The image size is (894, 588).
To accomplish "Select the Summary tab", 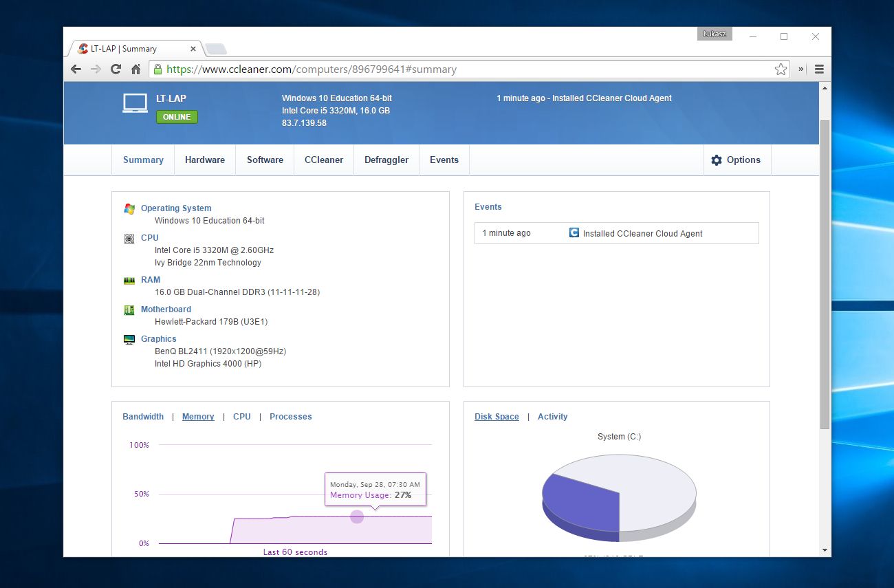I will point(143,160).
